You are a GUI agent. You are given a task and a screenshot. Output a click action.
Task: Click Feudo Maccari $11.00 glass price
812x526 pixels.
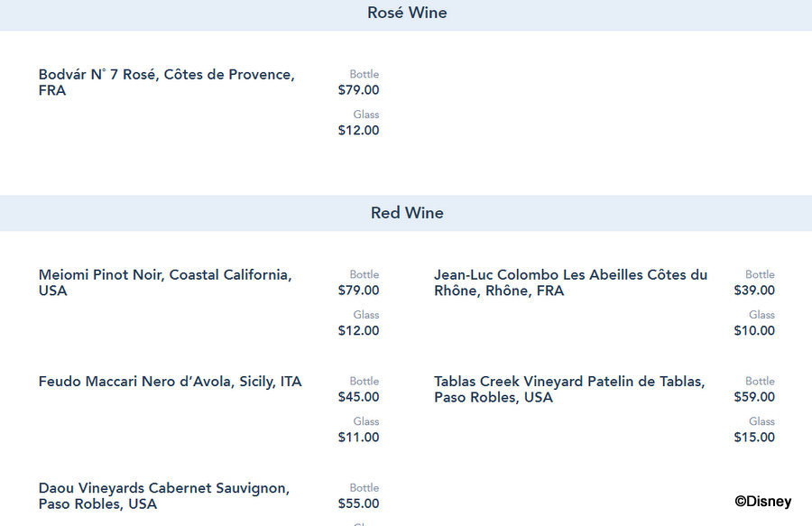(x=358, y=438)
